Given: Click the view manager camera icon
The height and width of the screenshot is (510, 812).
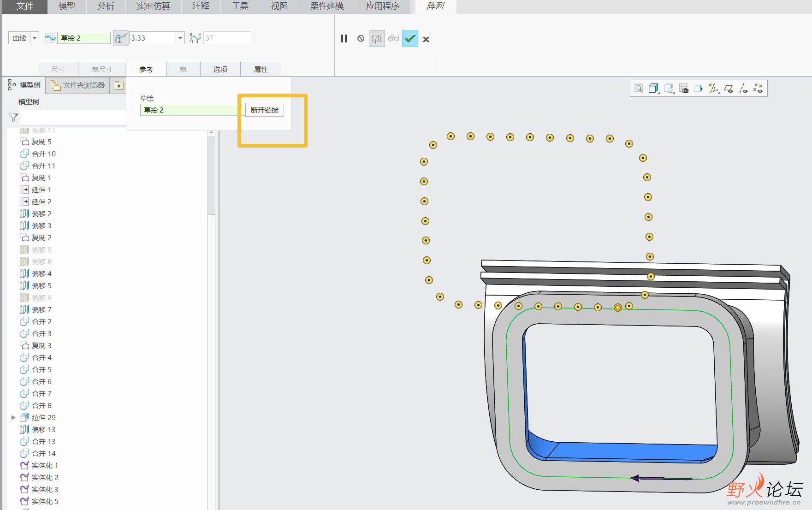Looking at the screenshot, I should click(684, 89).
